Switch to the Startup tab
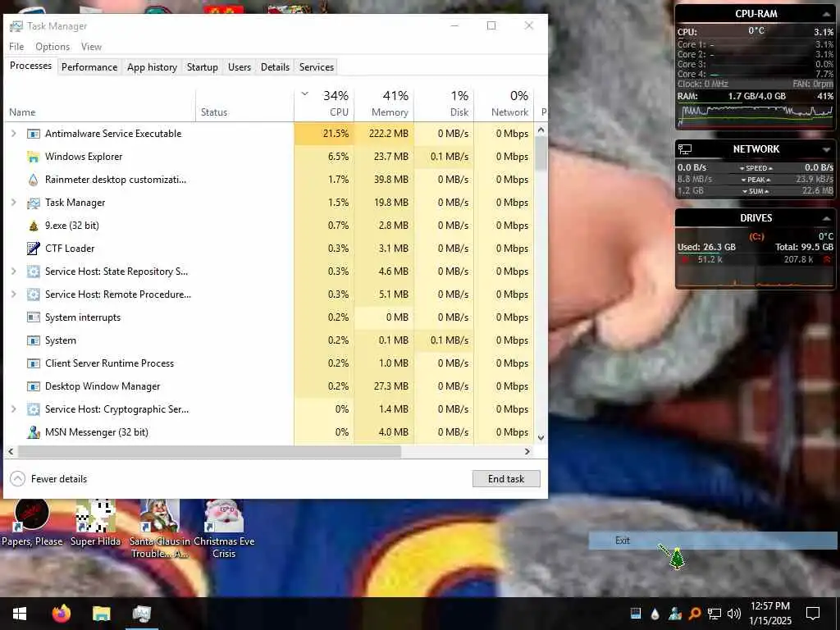The image size is (840, 630). click(x=202, y=67)
